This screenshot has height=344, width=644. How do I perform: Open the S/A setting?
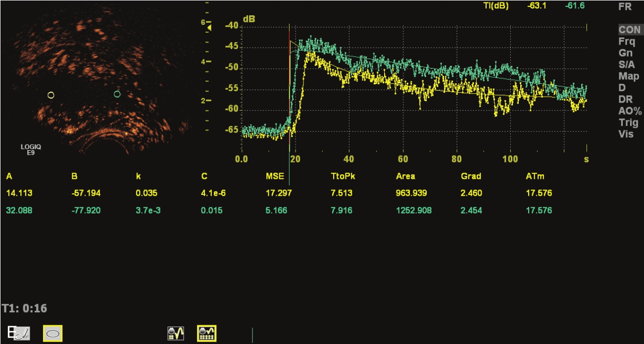(x=627, y=64)
